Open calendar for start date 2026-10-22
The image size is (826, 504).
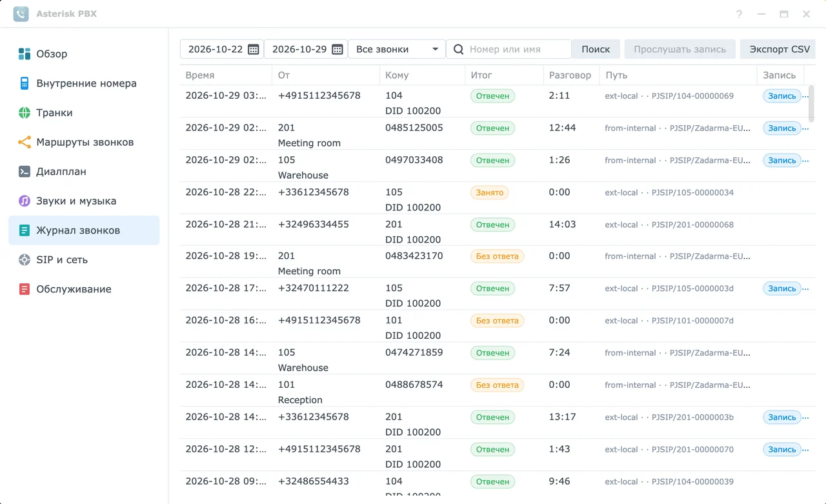tap(254, 49)
